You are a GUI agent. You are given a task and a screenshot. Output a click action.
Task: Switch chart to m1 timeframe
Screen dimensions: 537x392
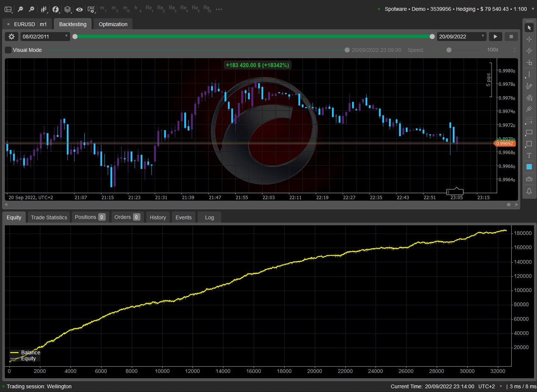(x=103, y=9)
